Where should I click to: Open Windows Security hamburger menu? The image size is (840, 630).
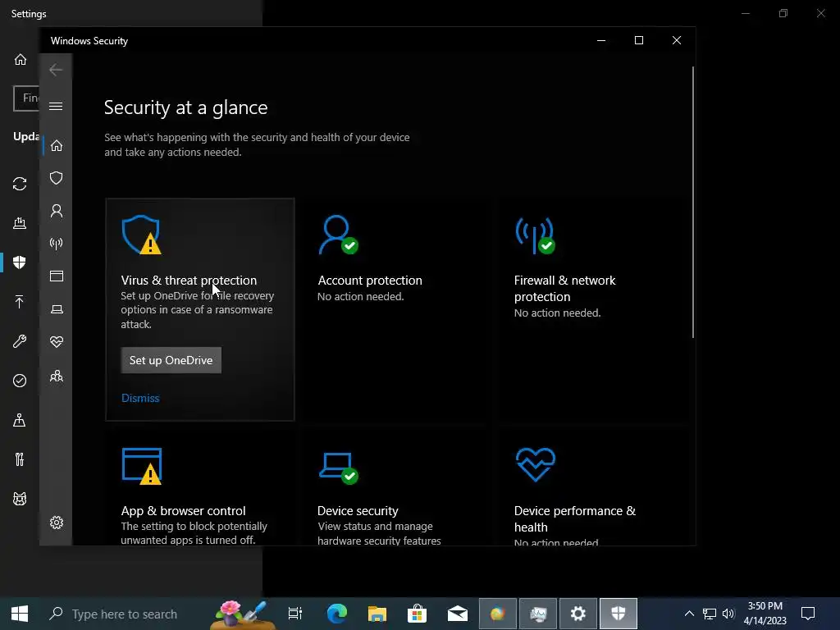(x=56, y=106)
